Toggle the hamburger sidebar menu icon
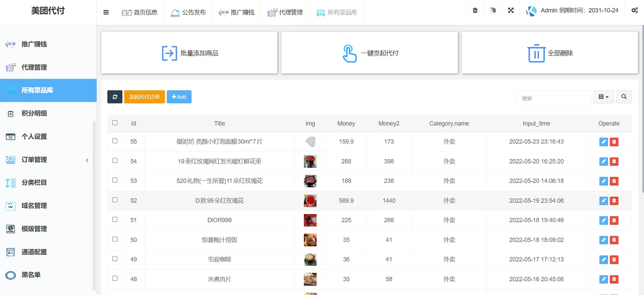This screenshot has width=644, height=295. [x=106, y=12]
